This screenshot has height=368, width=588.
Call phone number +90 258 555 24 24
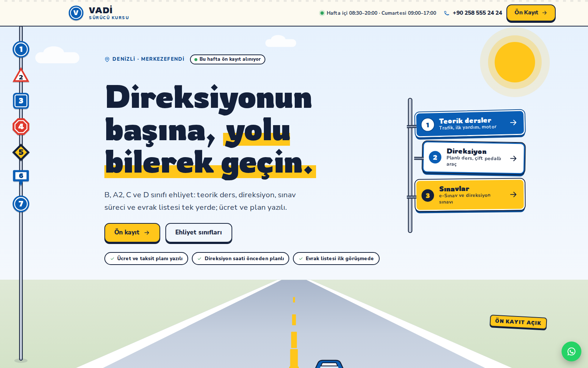pos(477,13)
